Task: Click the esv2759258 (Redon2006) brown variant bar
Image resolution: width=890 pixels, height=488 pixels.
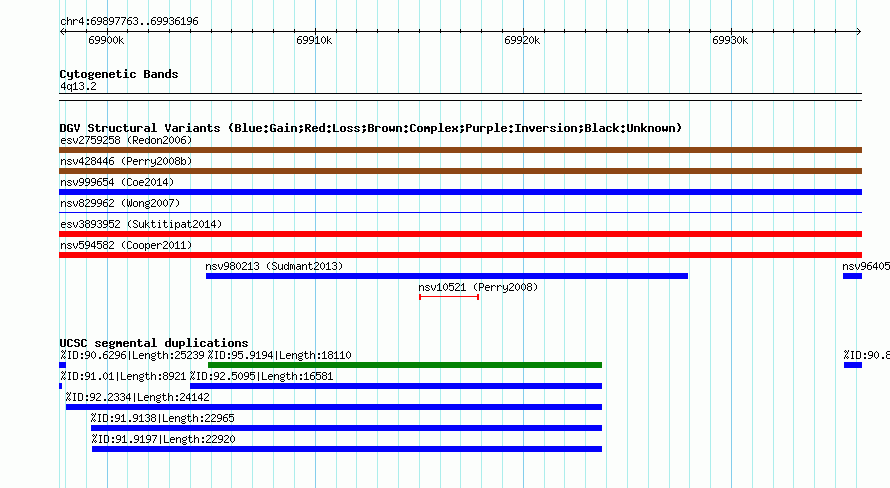Action: (x=460, y=150)
